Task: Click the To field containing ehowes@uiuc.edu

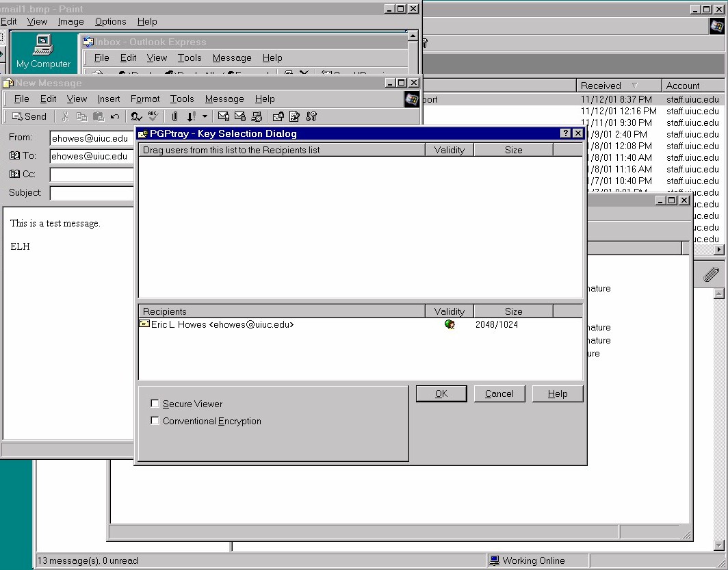Action: tap(92, 156)
